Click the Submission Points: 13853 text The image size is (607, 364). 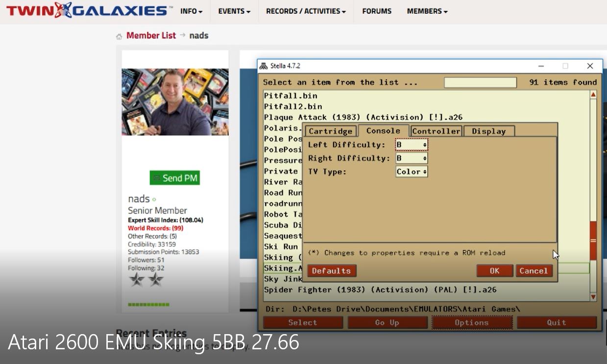coord(164,252)
